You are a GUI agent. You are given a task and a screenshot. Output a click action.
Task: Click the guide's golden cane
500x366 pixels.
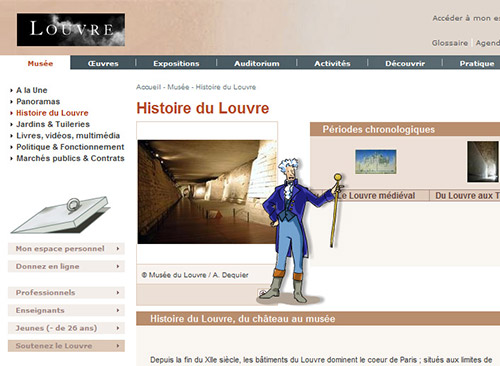click(335, 210)
